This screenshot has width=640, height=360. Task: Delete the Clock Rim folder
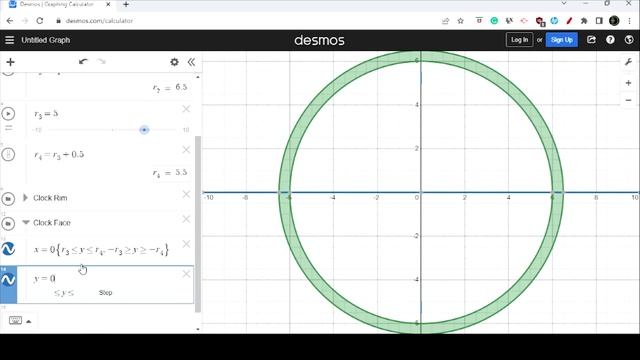pyautogui.click(x=186, y=194)
